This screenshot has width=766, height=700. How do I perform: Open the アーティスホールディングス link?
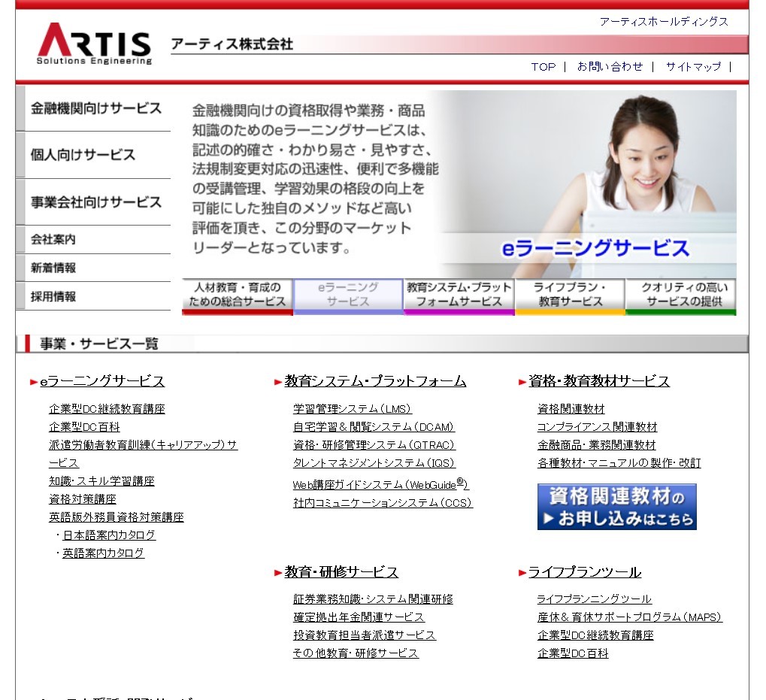pyautogui.click(x=664, y=22)
